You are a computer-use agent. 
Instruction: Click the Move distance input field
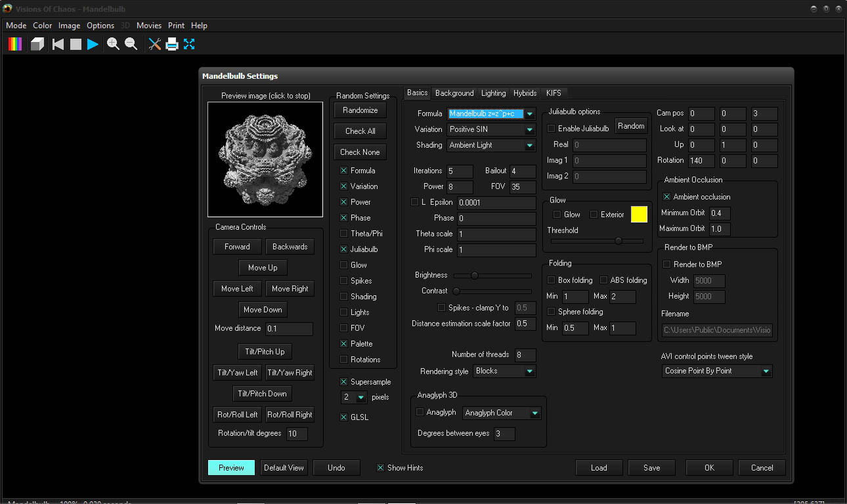tap(289, 329)
